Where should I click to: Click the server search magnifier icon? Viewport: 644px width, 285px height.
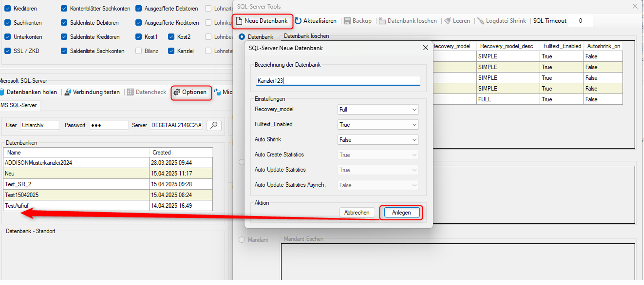tap(214, 125)
